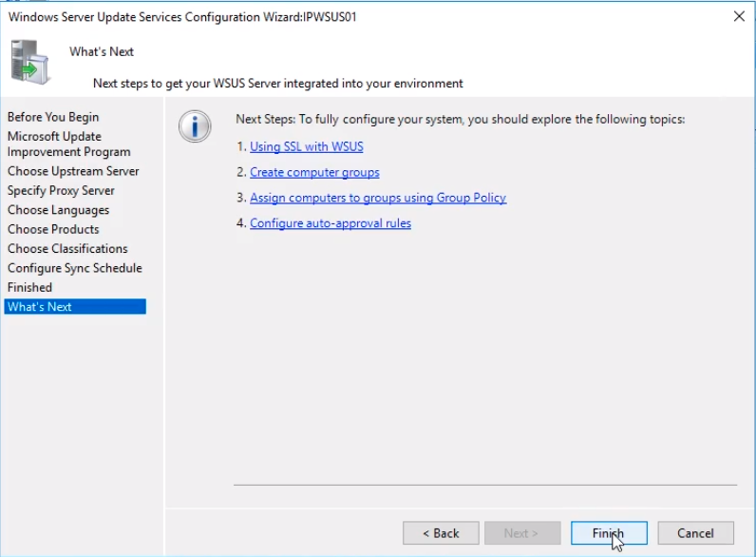Select the Choose Products step
Screen dimensions: 756x557
click(x=53, y=229)
